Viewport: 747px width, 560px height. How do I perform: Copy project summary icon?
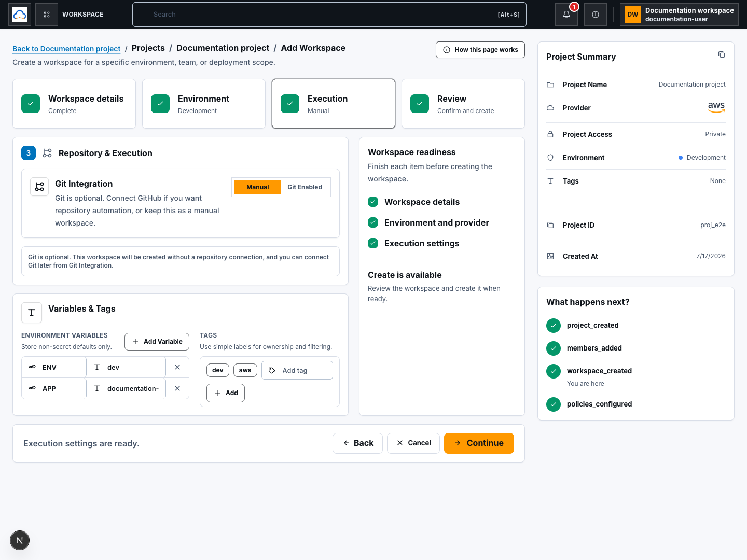tap(722, 54)
